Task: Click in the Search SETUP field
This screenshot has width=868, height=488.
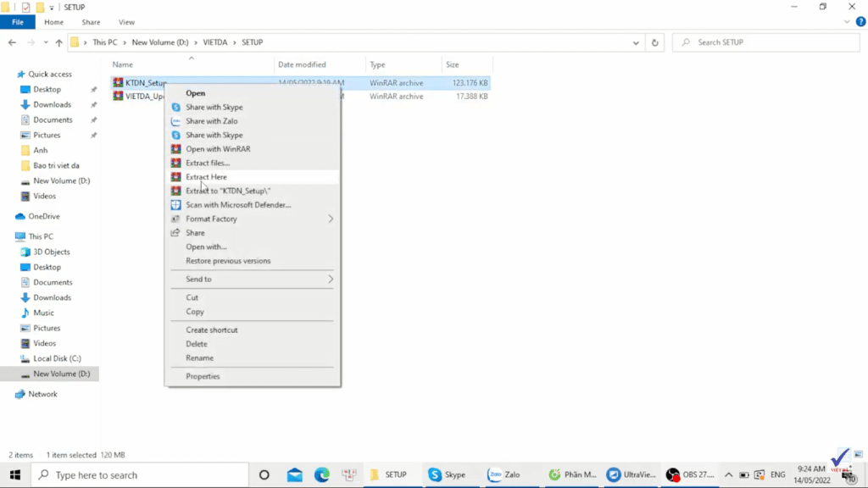Action: [x=766, y=42]
